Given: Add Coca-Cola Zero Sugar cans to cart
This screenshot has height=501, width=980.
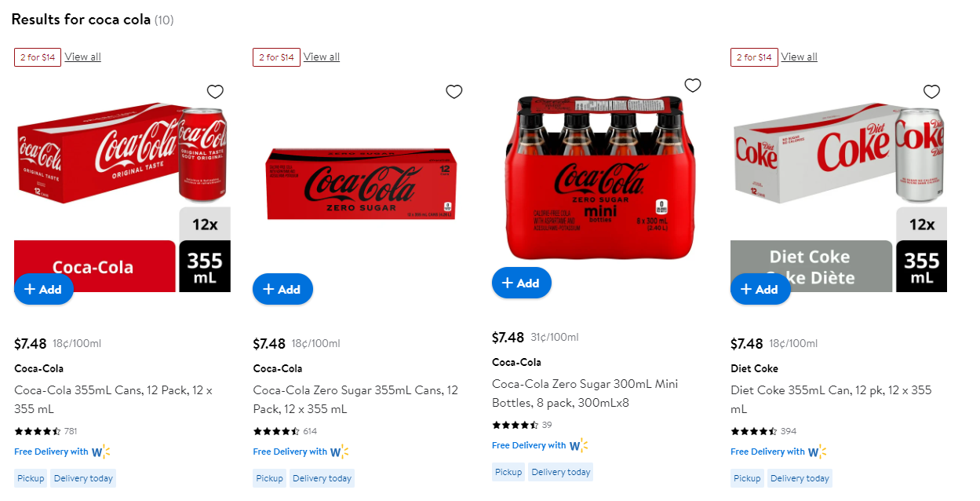Looking at the screenshot, I should 282,289.
